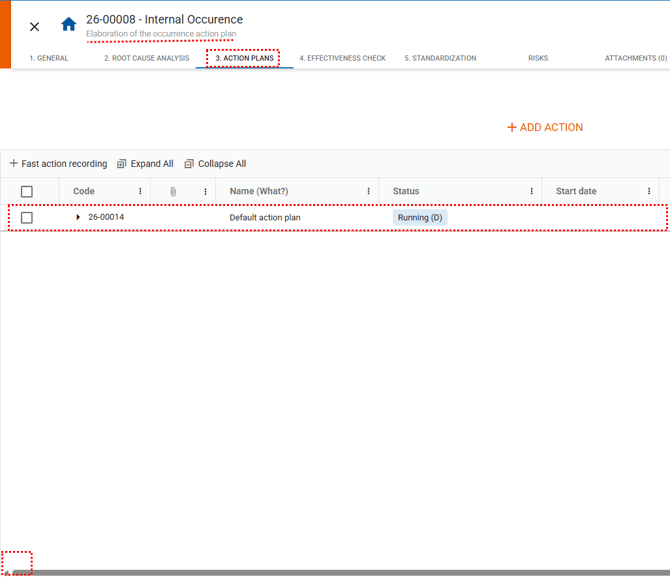Go to the Standardization tab
Image resolution: width=670 pixels, height=577 pixels.
pyautogui.click(x=440, y=59)
